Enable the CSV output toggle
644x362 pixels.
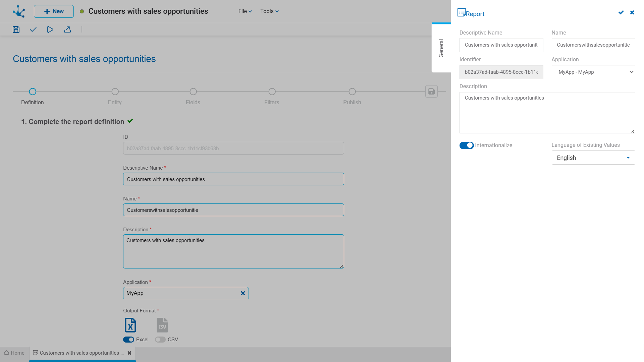[160, 340]
